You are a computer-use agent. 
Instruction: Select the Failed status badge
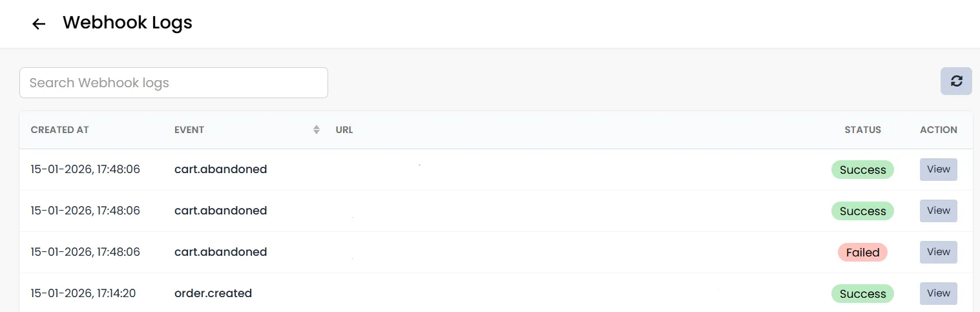click(x=862, y=253)
